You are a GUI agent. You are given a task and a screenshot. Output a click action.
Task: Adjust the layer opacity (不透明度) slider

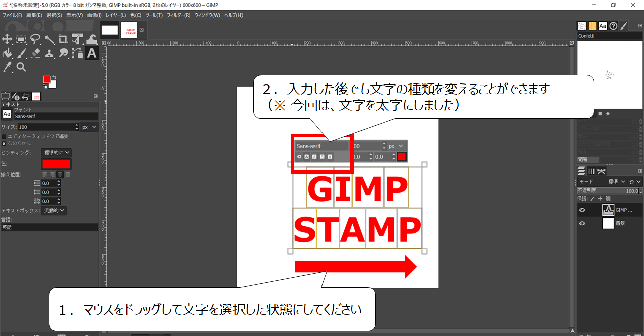click(609, 191)
